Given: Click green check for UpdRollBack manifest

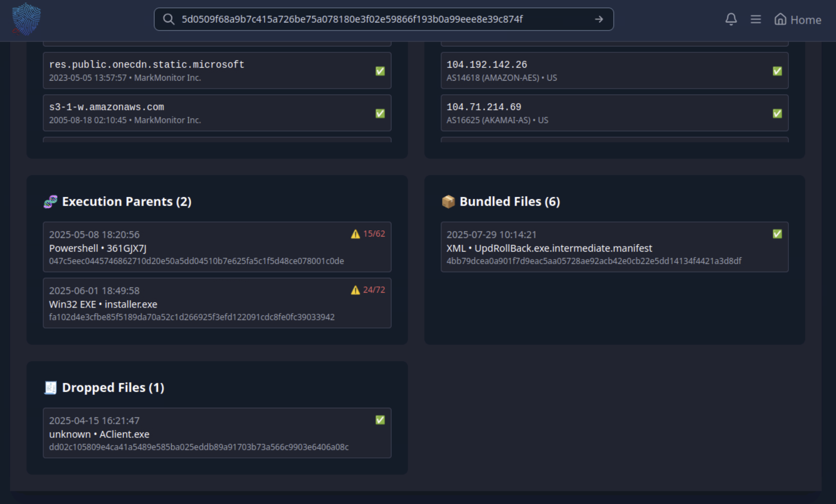Looking at the screenshot, I should pos(777,234).
